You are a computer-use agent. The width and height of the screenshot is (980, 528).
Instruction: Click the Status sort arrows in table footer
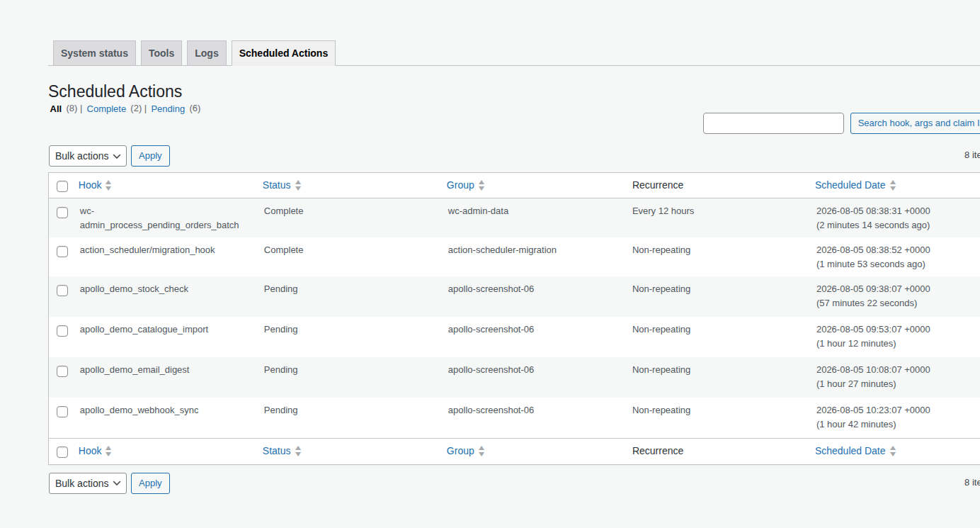[298, 451]
